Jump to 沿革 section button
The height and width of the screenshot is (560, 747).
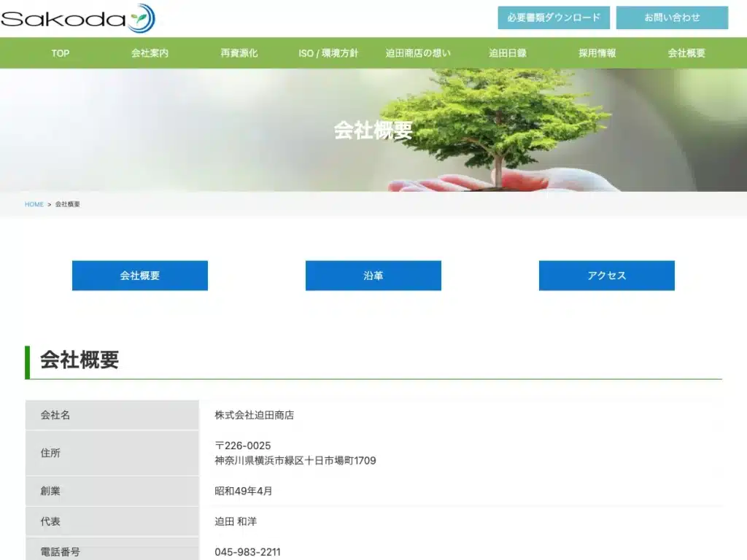pyautogui.click(x=373, y=275)
